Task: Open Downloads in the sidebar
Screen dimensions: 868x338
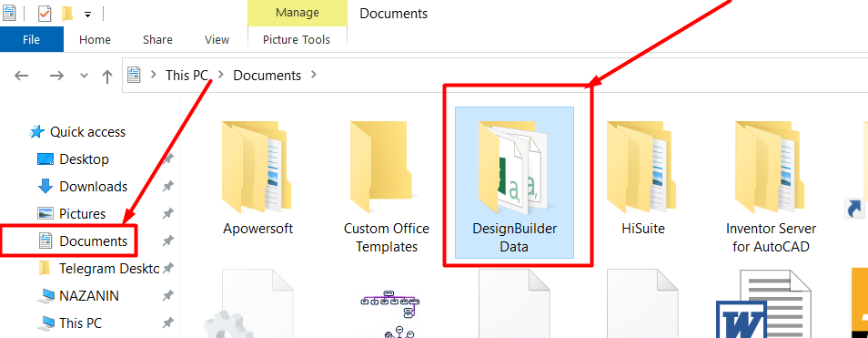Action: click(x=93, y=187)
